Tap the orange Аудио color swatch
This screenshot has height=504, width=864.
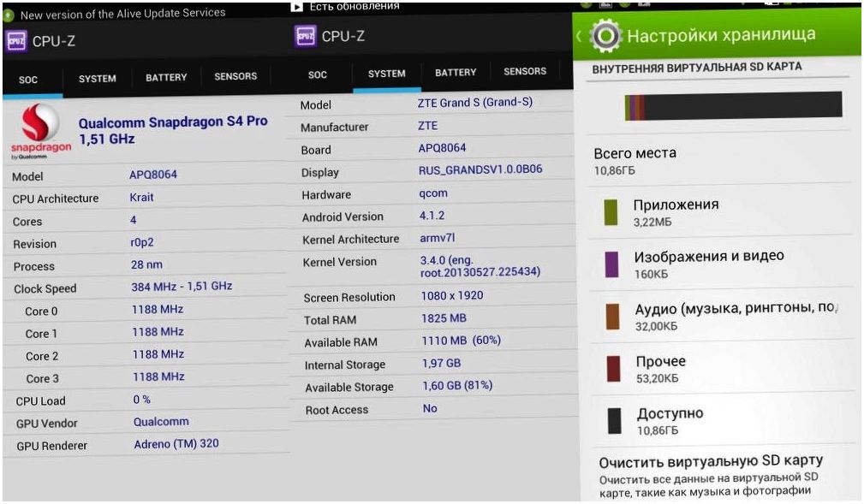(x=613, y=317)
